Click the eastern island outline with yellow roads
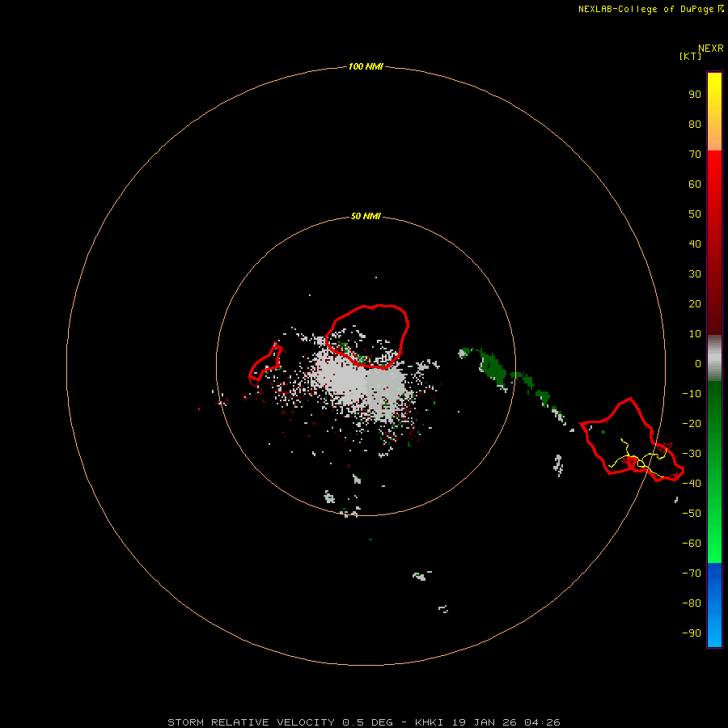The height and width of the screenshot is (728, 728). [632, 440]
